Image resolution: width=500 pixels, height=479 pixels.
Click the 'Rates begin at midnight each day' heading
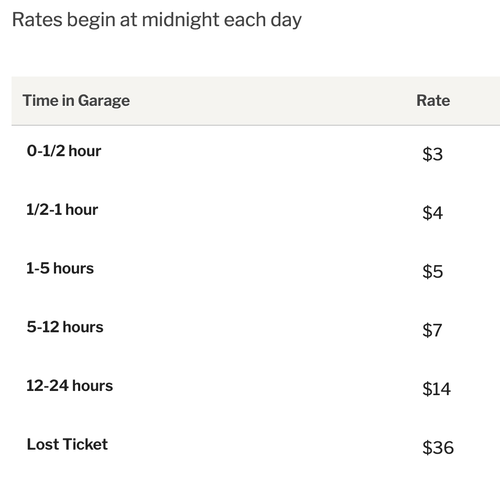point(157,20)
